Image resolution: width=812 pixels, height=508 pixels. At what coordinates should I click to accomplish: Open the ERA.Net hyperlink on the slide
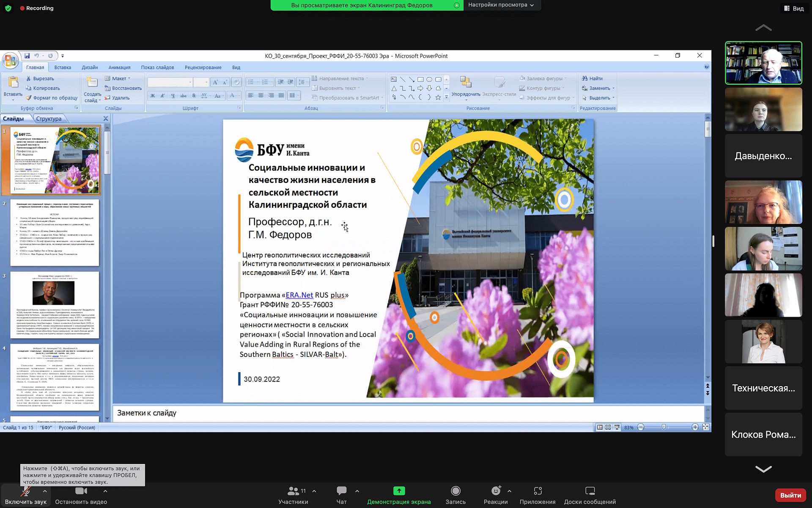(299, 295)
